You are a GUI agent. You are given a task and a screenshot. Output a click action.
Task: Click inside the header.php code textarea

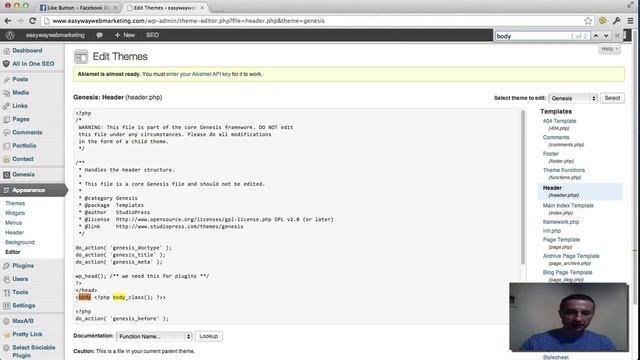tap(297, 216)
